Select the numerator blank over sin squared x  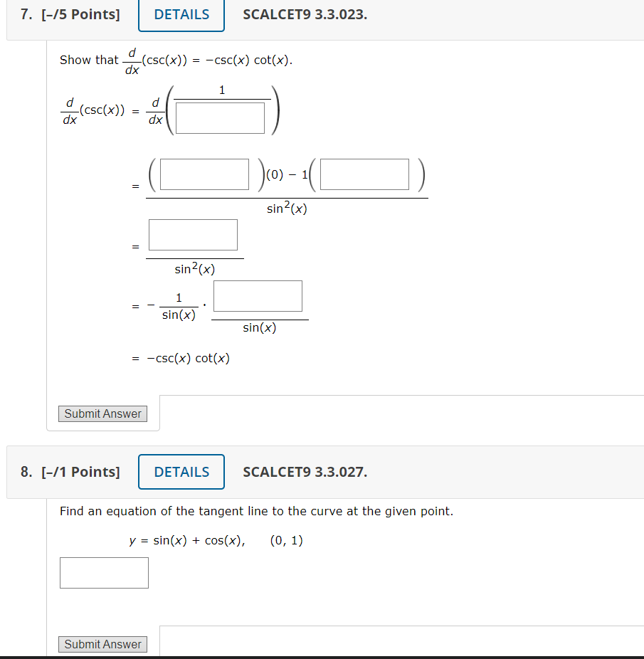pos(193,235)
